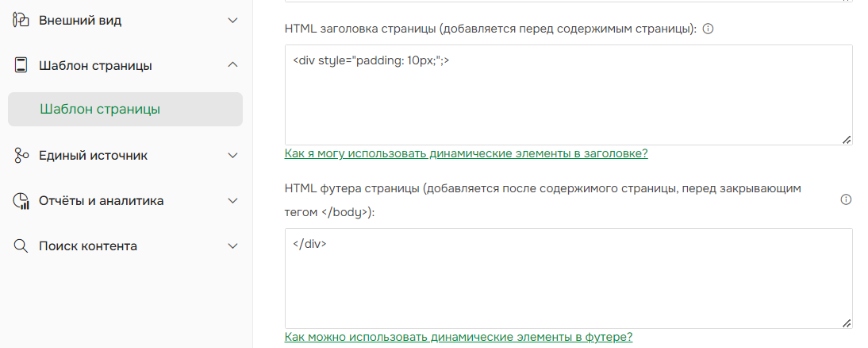
Task: Collapse the Шаблон страницы section chevron
Action: pyautogui.click(x=232, y=65)
